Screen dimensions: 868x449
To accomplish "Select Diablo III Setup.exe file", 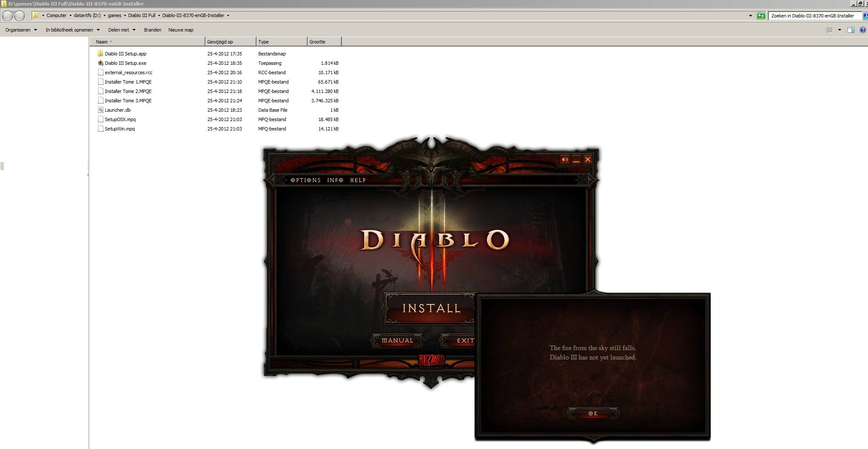I will coord(125,63).
